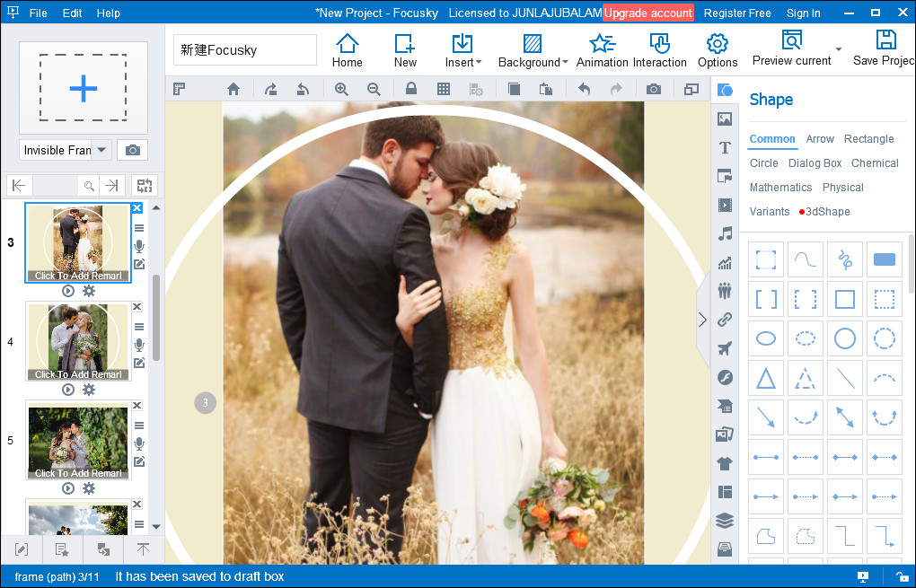Click Preview current
Viewport: 916px width, 588px height.
791,49
